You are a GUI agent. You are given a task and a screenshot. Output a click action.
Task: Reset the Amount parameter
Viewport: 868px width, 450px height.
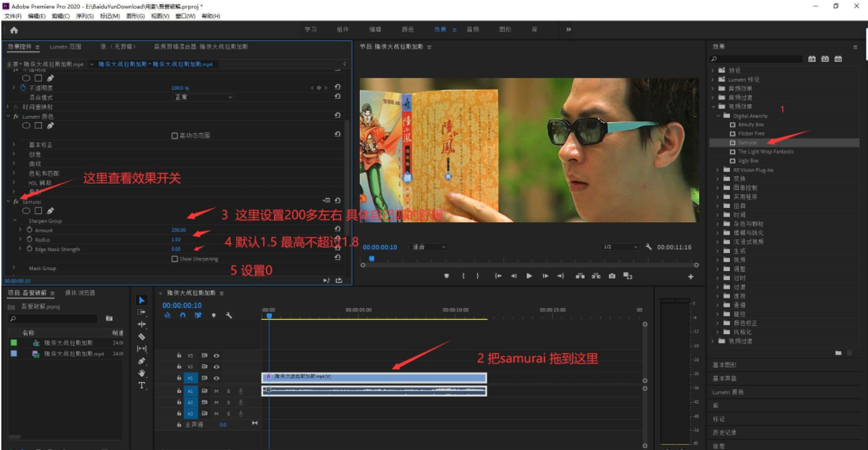337,230
